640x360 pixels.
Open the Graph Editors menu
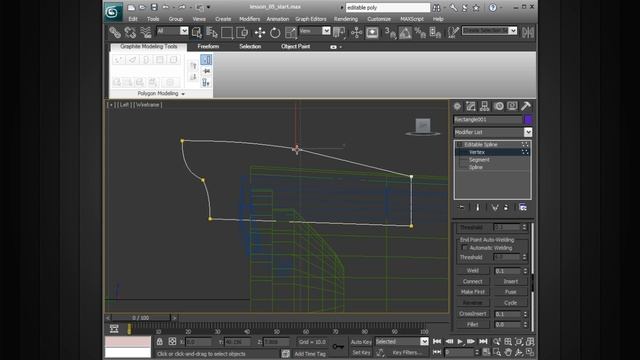311,19
